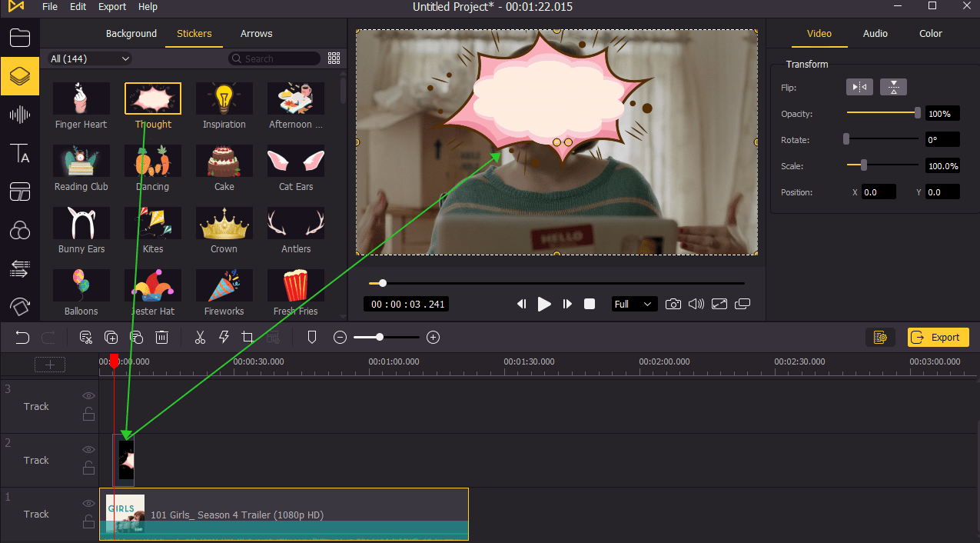Viewport: 980px width, 543px height.
Task: Select the Audio panel in the sidebar
Action: 19,115
